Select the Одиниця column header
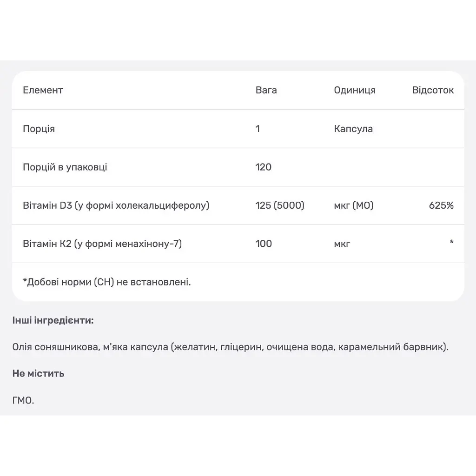The image size is (476, 476). point(355,90)
